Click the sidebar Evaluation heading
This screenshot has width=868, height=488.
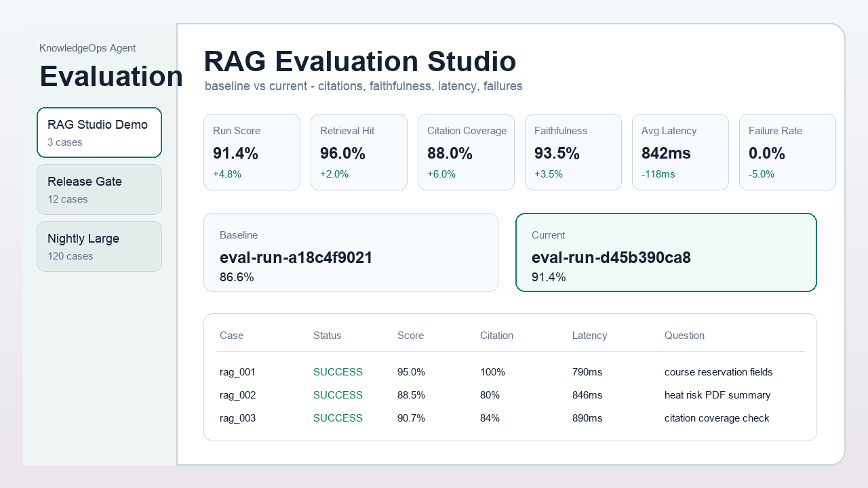pos(111,76)
